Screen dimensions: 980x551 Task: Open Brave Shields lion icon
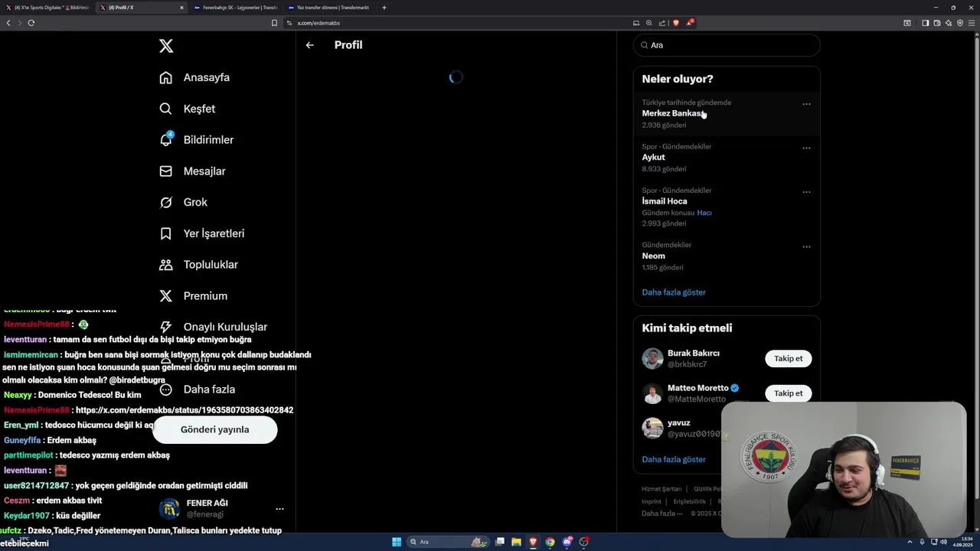[x=675, y=23]
